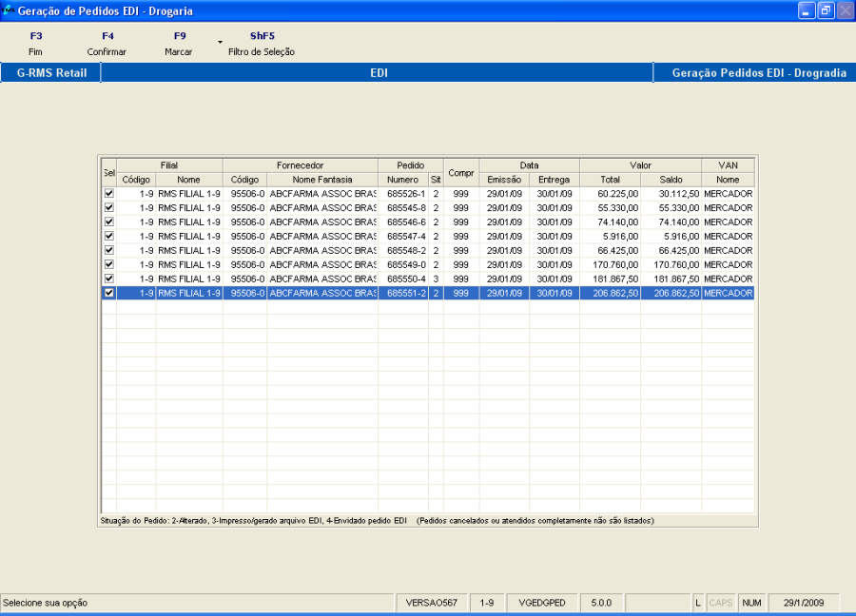This screenshot has width=856, height=616.
Task: Click Sit value 3 in row 685550-4
Action: click(436, 279)
